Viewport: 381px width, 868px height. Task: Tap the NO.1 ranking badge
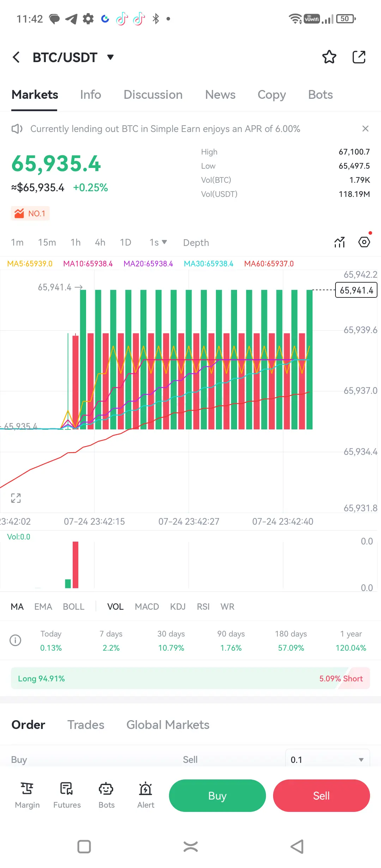point(30,213)
